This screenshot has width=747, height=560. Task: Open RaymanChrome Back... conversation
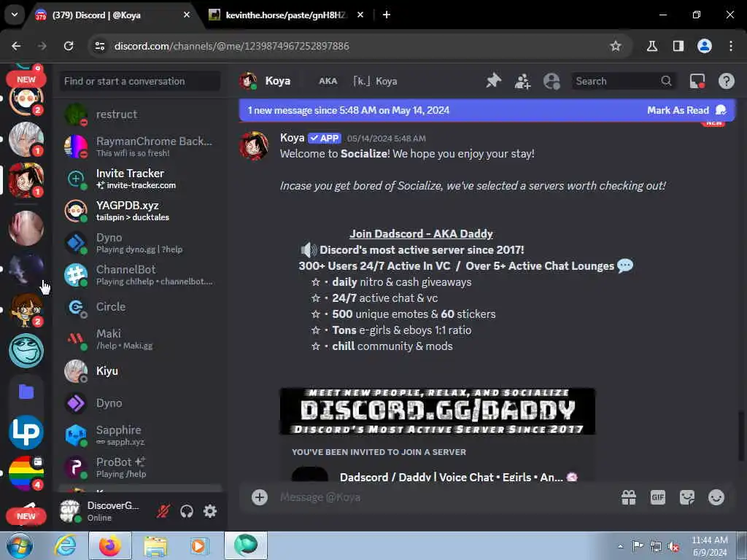click(139, 146)
